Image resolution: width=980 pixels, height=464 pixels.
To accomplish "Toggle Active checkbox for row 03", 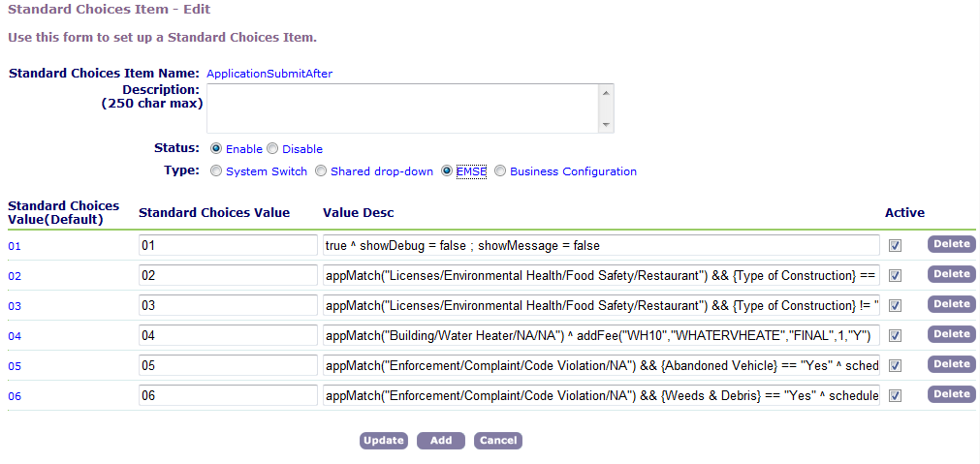I will tap(895, 306).
